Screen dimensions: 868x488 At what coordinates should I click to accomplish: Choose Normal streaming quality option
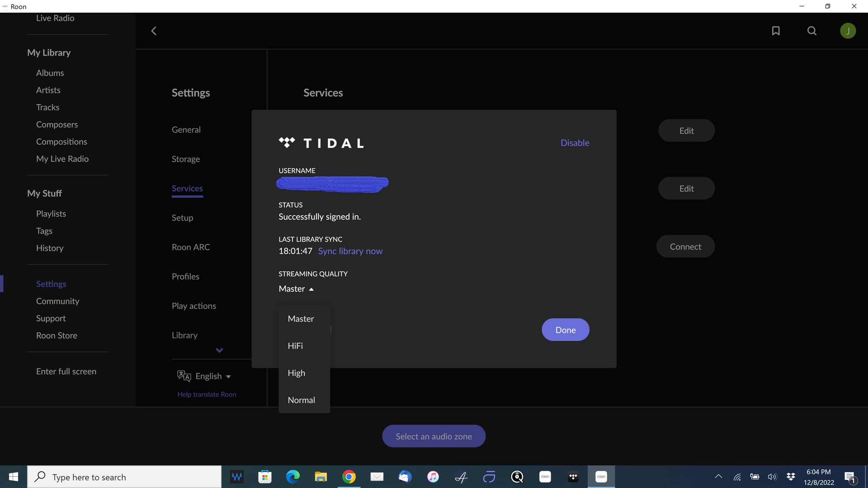tap(301, 400)
